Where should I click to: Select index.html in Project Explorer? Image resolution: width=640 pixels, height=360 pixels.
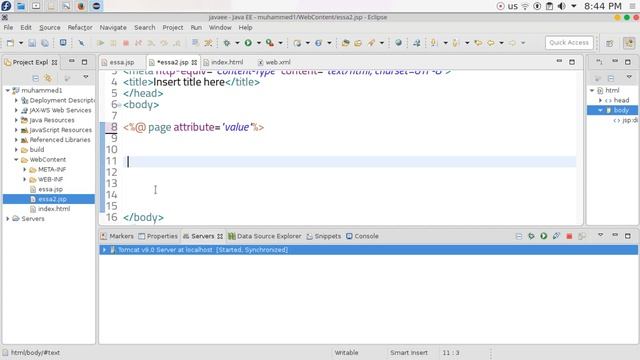point(54,209)
